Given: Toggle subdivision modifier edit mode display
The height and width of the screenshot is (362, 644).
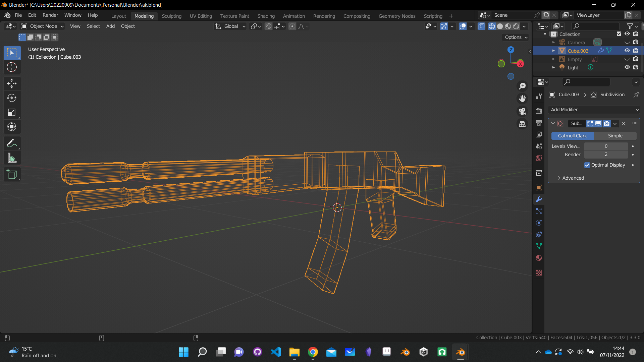Looking at the screenshot, I should pyautogui.click(x=590, y=123).
